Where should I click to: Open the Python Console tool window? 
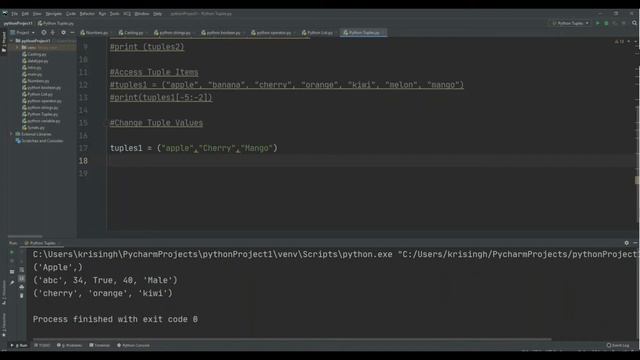pos(133,345)
